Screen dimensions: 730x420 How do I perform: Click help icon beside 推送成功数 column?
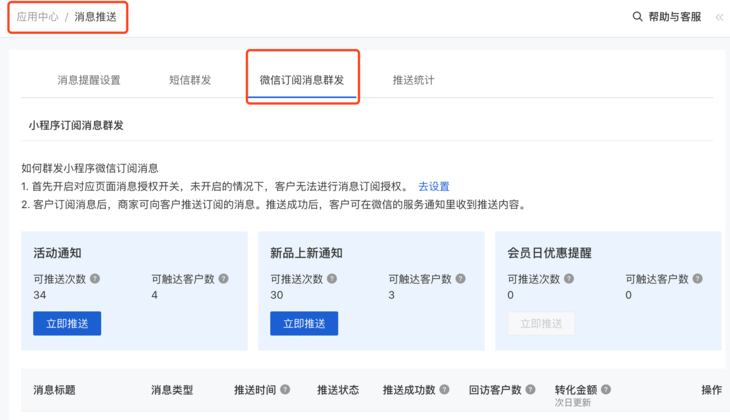[x=445, y=389]
